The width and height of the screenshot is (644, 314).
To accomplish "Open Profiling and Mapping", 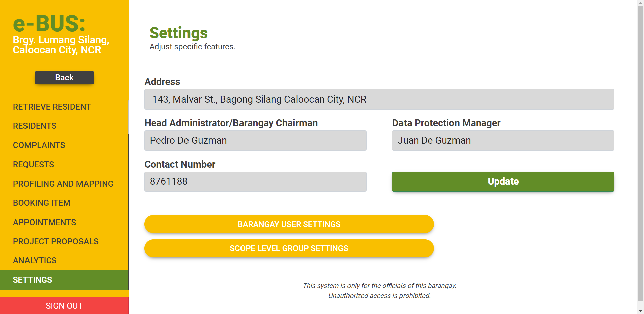I will coord(63,184).
